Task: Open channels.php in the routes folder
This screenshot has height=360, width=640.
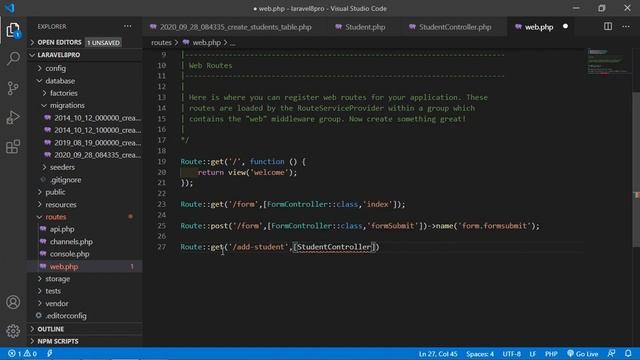Action: (x=71, y=242)
